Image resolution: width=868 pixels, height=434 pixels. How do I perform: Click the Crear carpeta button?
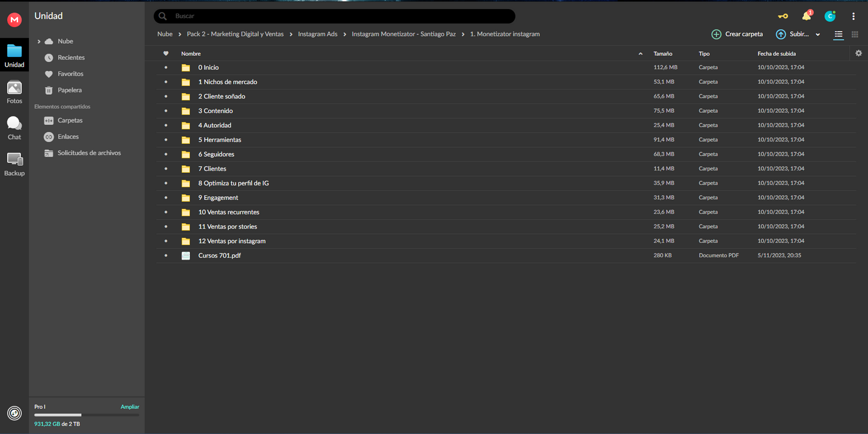737,34
